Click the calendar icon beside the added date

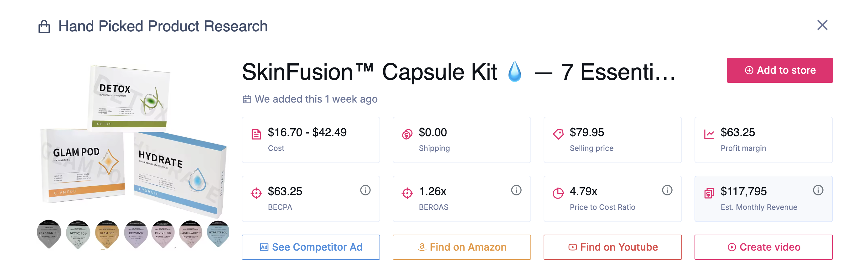(247, 99)
